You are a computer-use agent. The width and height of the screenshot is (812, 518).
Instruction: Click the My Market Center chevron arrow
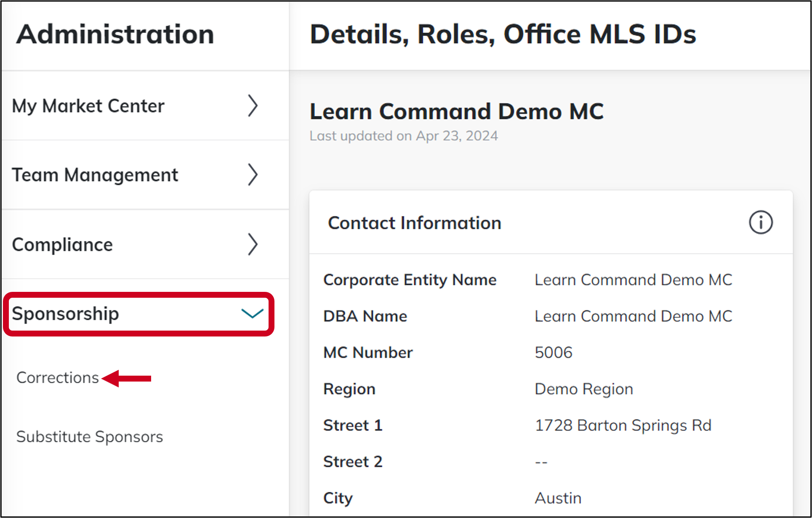[x=253, y=106]
